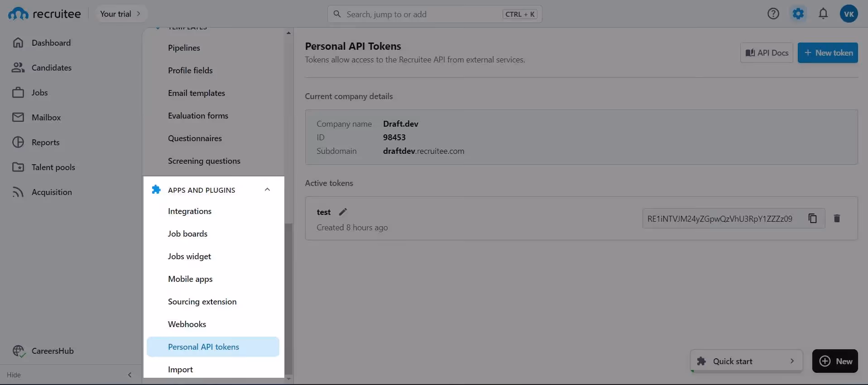This screenshot has width=868, height=385.
Task: Edit the test token name pencil icon
Action: tap(343, 212)
